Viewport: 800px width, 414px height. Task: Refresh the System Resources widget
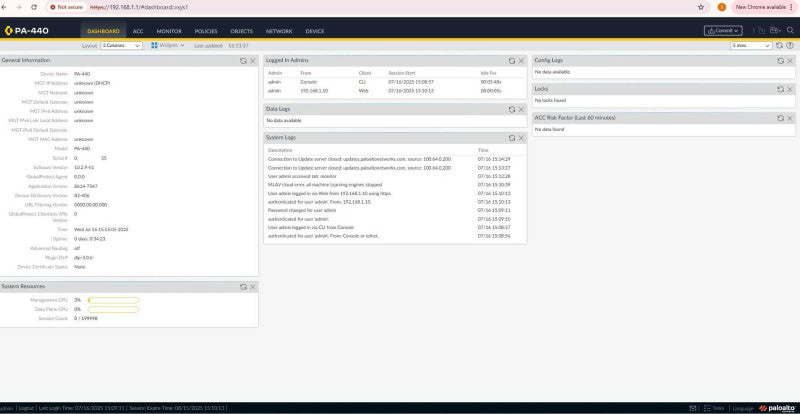pos(243,287)
